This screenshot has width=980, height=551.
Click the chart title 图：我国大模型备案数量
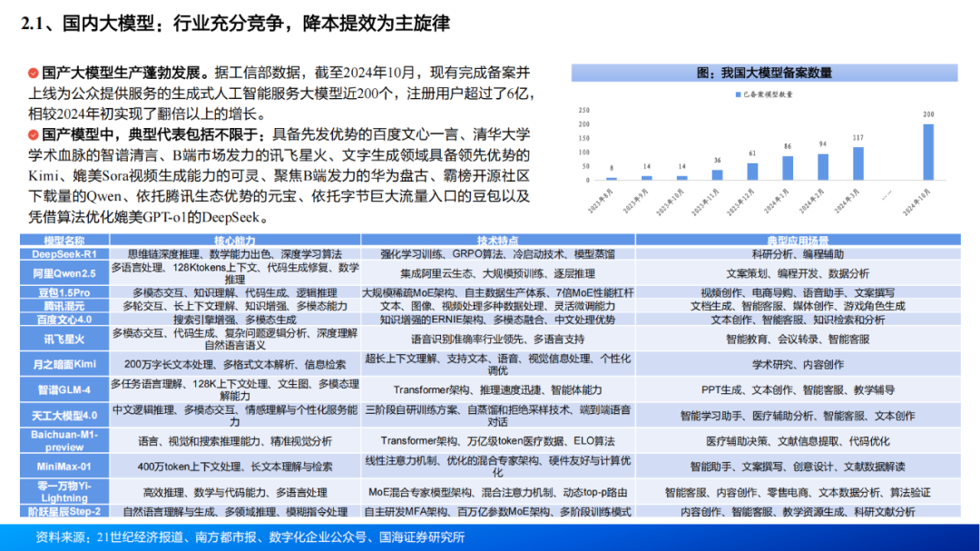[764, 74]
